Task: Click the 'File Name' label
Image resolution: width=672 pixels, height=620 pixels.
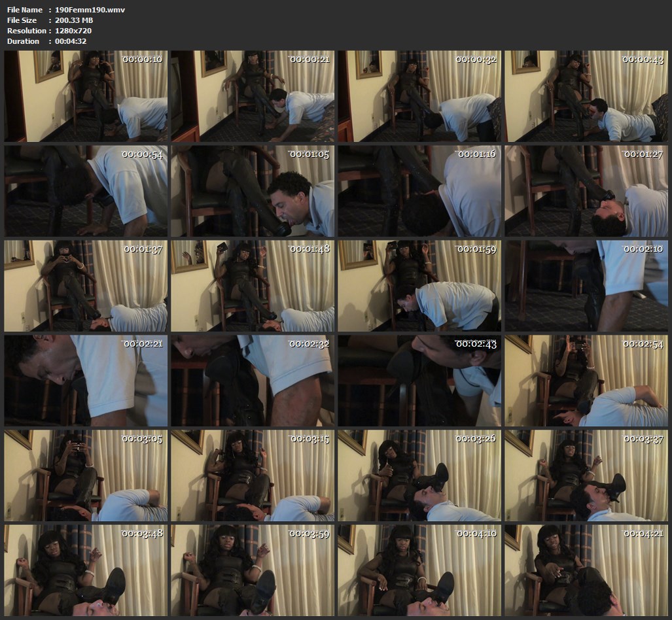Action: coord(25,10)
